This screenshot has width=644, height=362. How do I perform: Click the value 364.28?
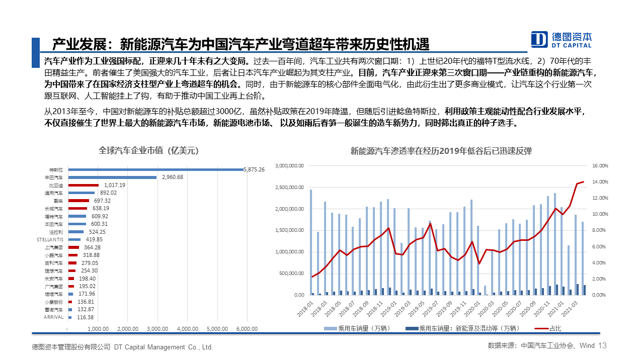point(93,247)
